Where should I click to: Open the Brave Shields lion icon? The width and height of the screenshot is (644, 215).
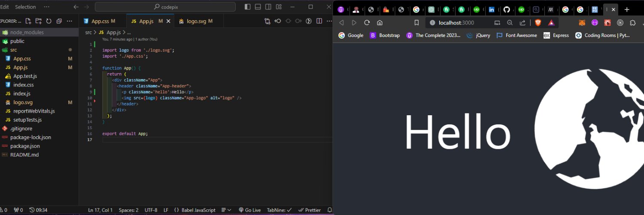pyautogui.click(x=538, y=23)
